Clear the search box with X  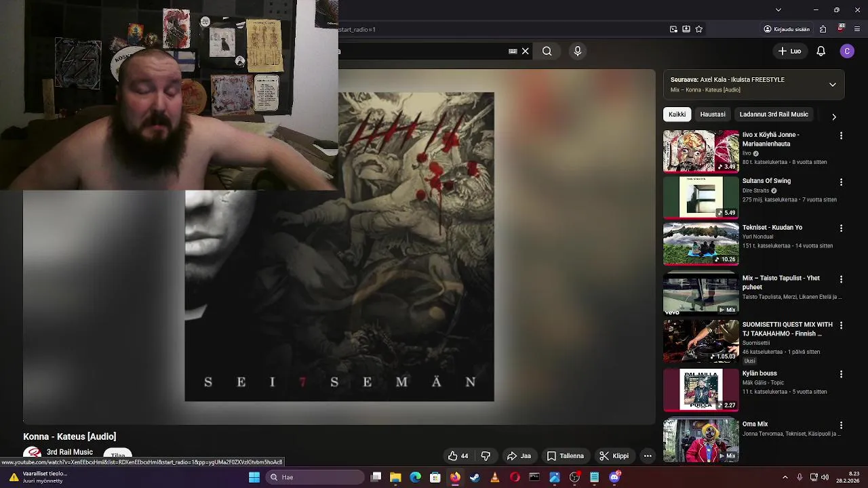pyautogui.click(x=525, y=51)
